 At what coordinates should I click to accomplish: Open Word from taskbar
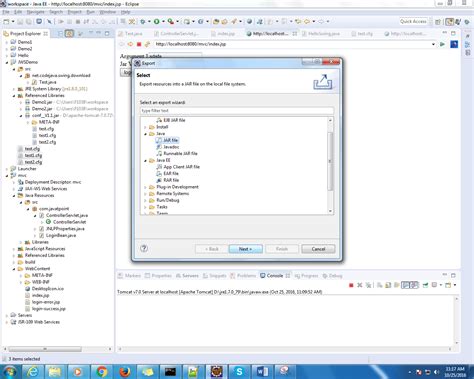(x=262, y=372)
